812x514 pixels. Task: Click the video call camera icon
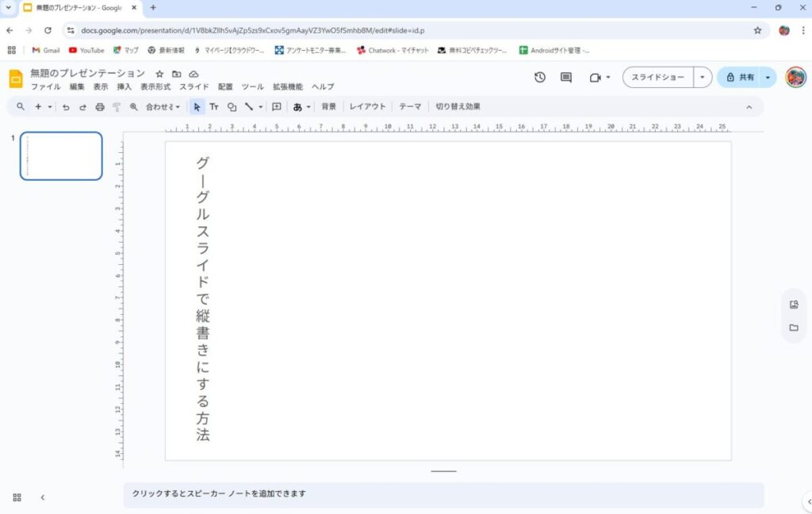coord(595,77)
